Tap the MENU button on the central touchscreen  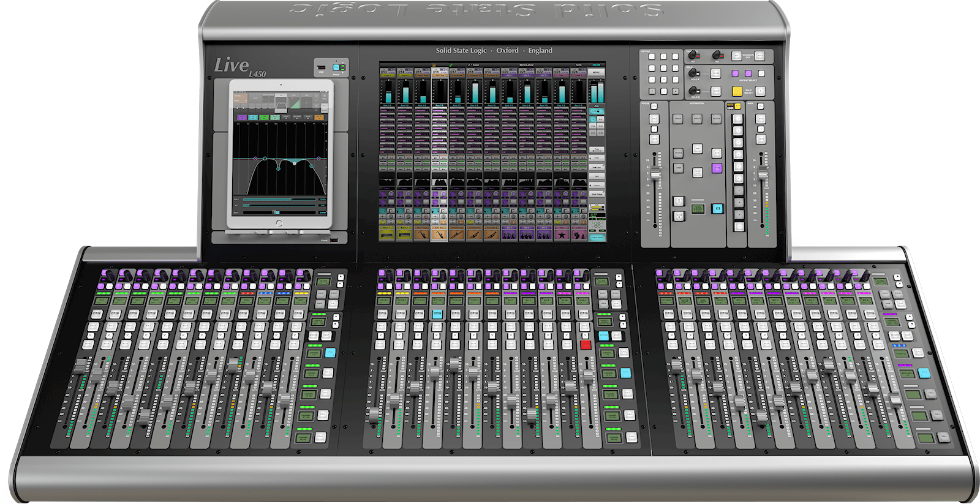tap(596, 72)
